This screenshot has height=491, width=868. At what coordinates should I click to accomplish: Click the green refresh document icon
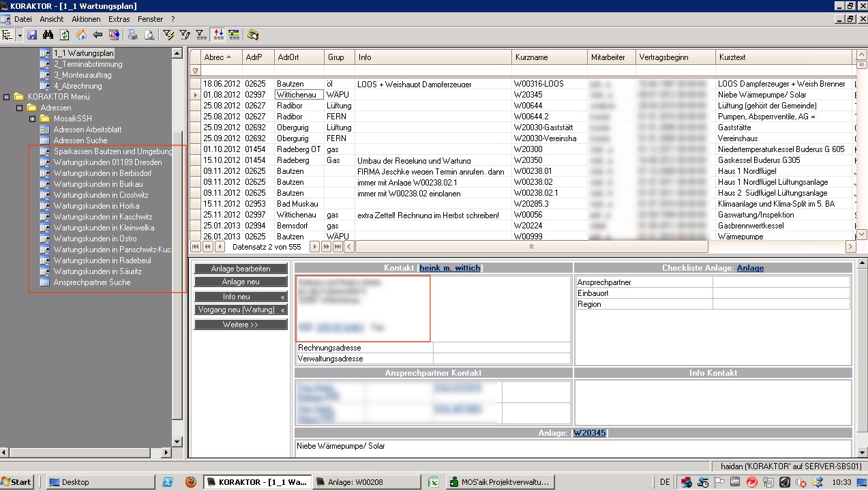65,35
